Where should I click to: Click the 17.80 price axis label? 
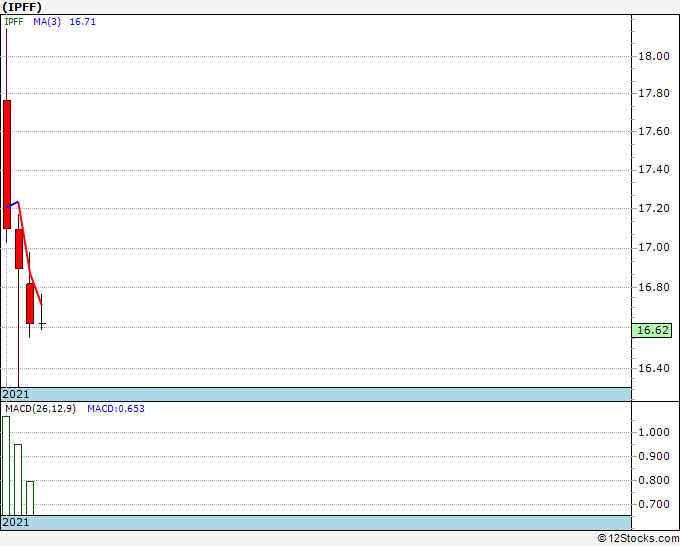(x=654, y=93)
